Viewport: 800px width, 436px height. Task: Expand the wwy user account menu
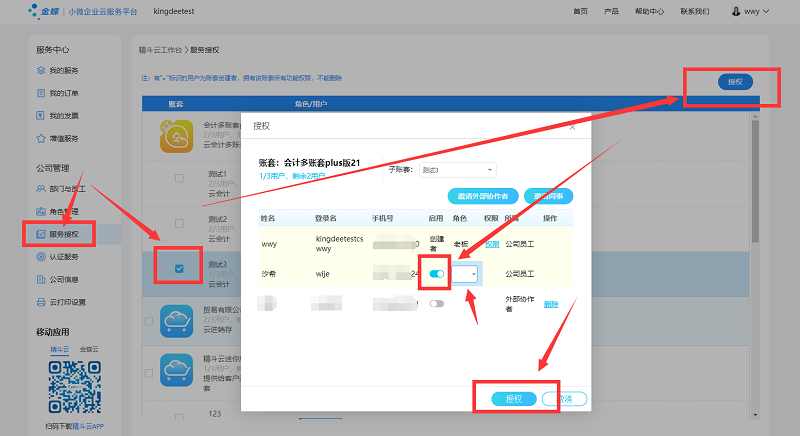click(x=751, y=11)
